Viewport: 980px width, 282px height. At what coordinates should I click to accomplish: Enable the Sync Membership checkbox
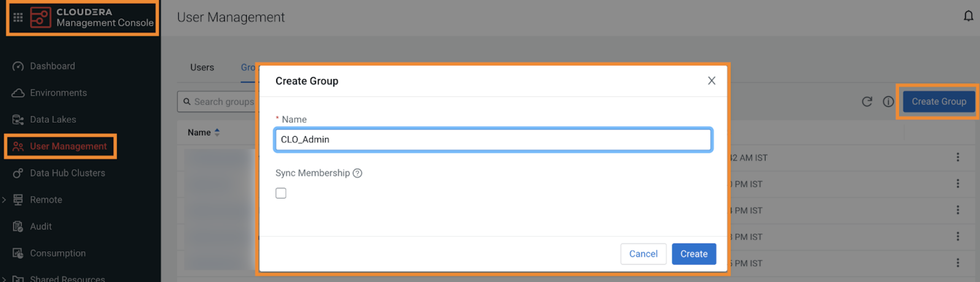click(x=281, y=193)
